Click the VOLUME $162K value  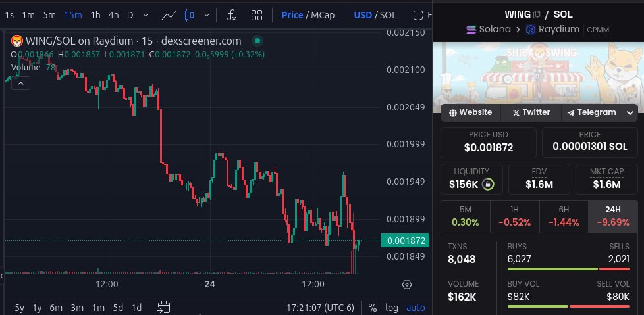coord(462,297)
